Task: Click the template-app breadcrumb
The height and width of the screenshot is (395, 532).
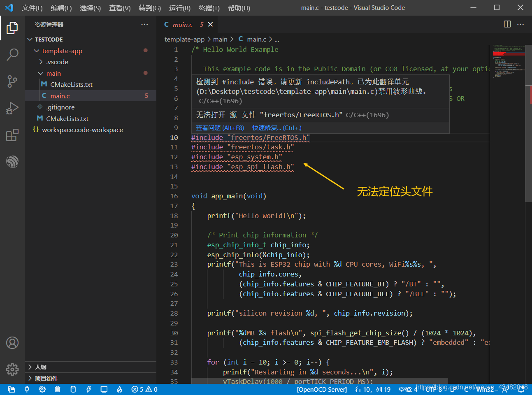Action: pyautogui.click(x=184, y=39)
